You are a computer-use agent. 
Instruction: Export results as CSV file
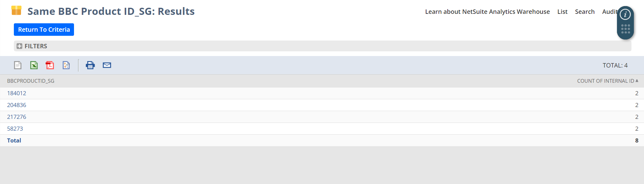point(18,65)
